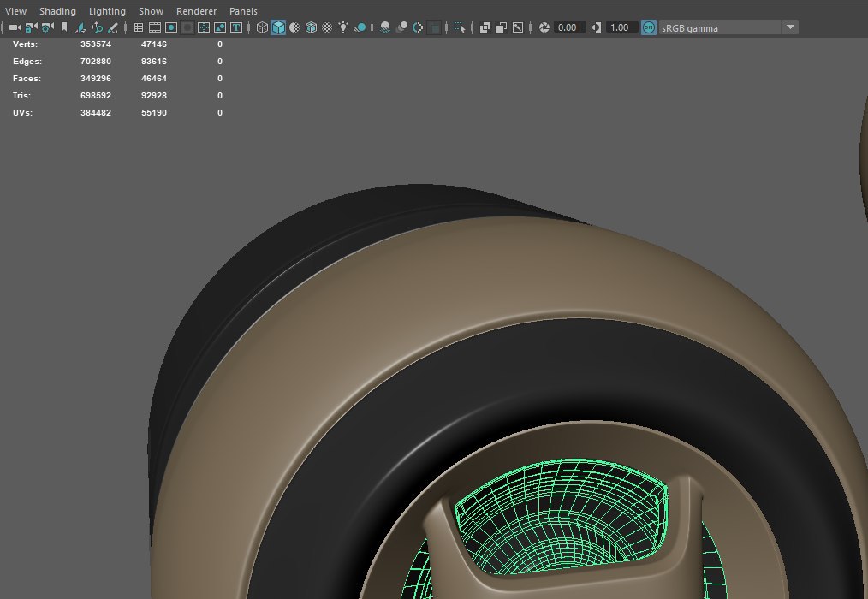Enable Depth of Field icon
The image size is (868, 599).
click(435, 27)
